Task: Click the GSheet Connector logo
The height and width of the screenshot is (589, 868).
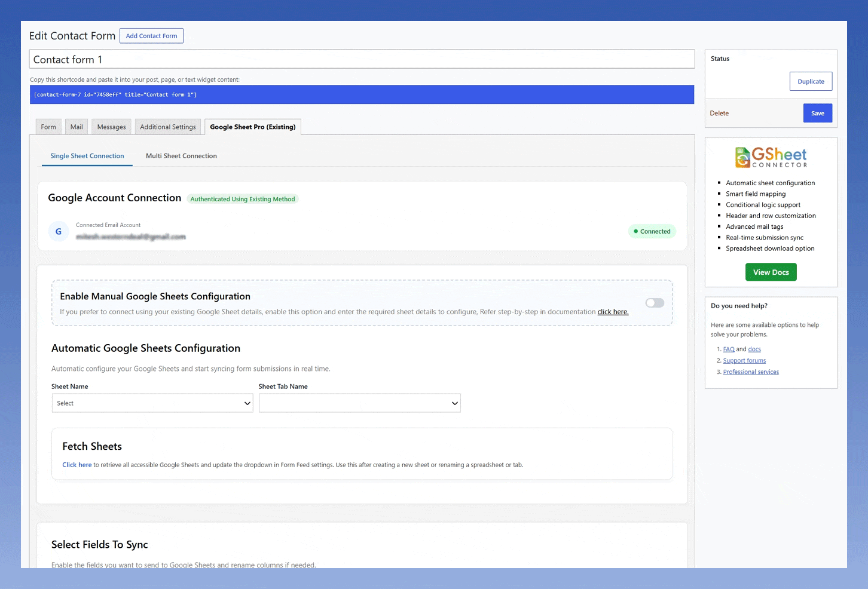Action: [x=771, y=157]
